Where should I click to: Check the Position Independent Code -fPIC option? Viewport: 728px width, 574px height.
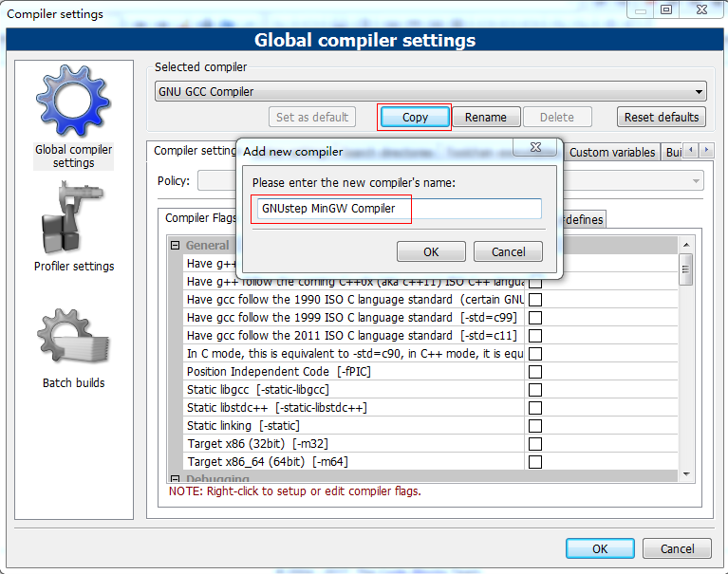coord(535,372)
